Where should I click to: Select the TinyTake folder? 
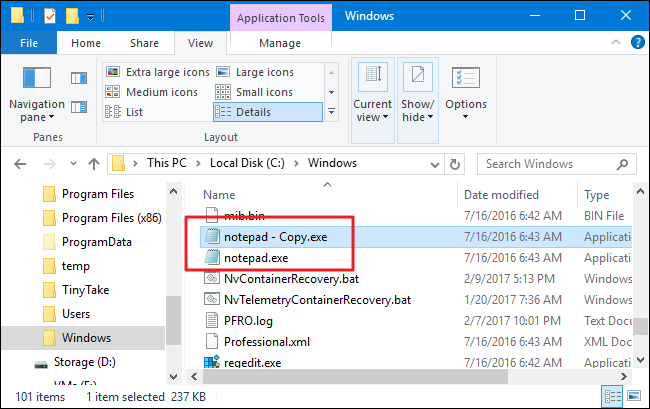[76, 290]
